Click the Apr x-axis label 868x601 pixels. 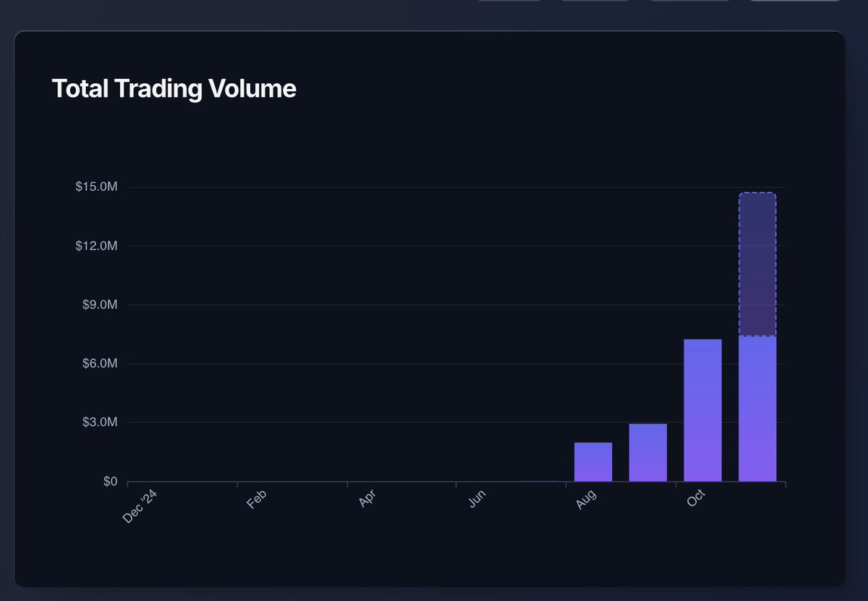click(x=367, y=499)
